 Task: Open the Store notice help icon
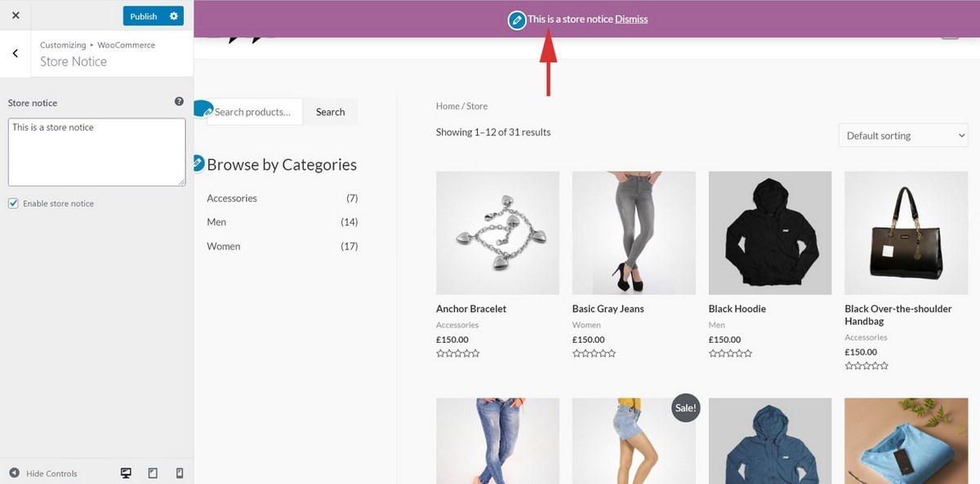[179, 102]
